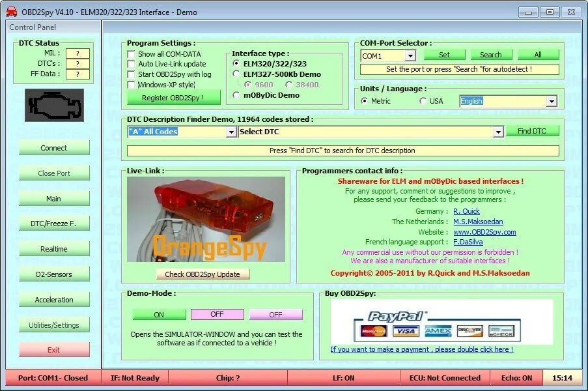Turn Demo-Mode ON with green button
Screen dimensions: 588x391
pos(160,315)
